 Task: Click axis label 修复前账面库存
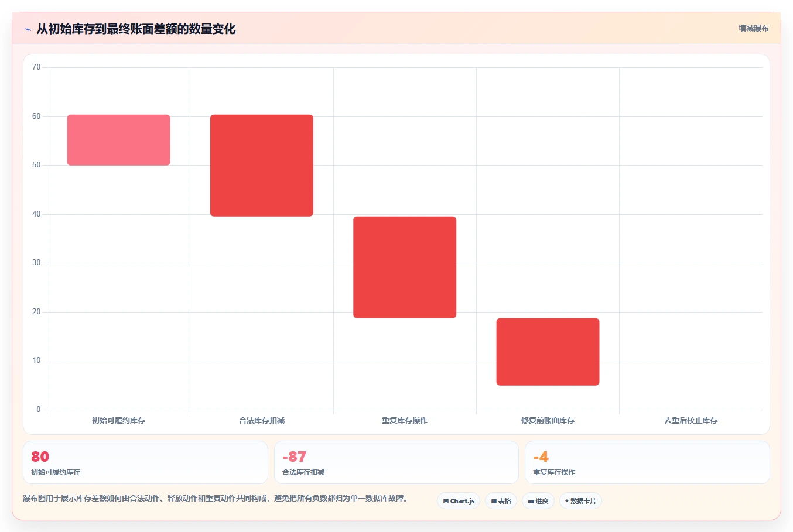pyautogui.click(x=548, y=420)
